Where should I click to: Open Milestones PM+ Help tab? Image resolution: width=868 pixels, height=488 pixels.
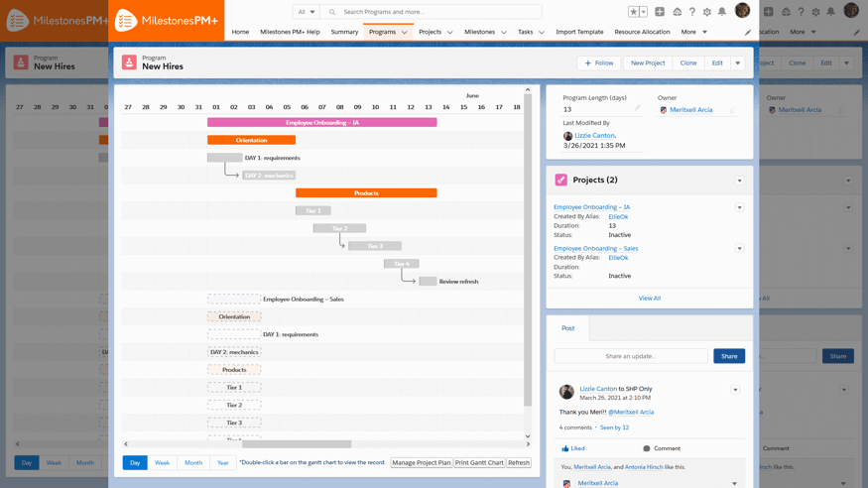click(290, 32)
